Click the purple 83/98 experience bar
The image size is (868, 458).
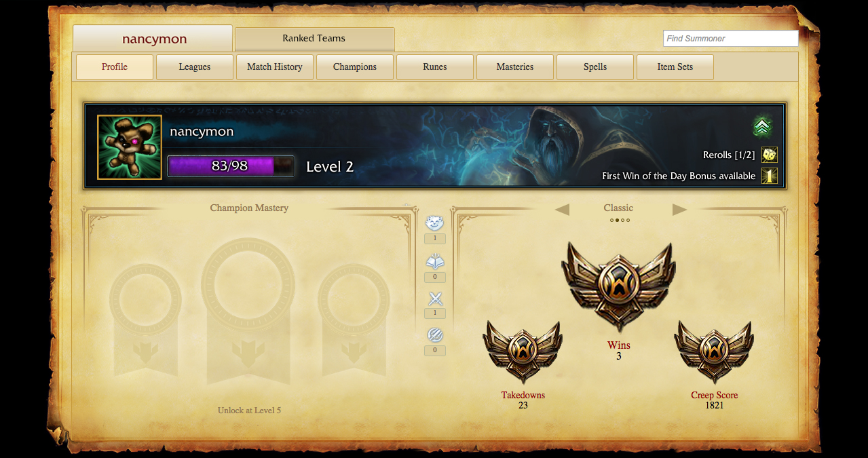pyautogui.click(x=231, y=166)
